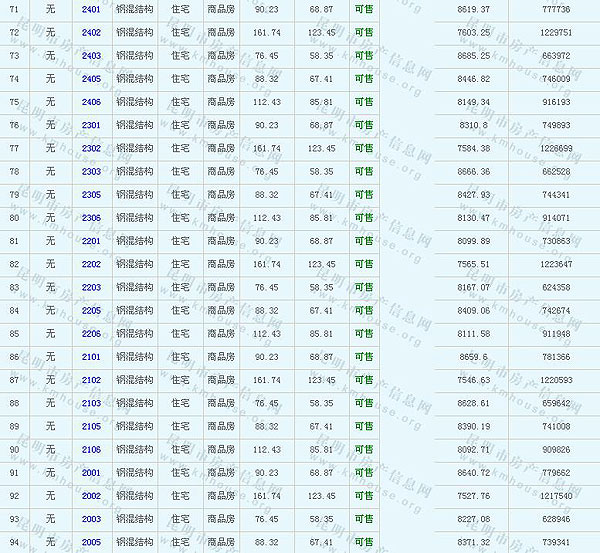
Task: Open unit 2303 details link
Action: (x=91, y=171)
